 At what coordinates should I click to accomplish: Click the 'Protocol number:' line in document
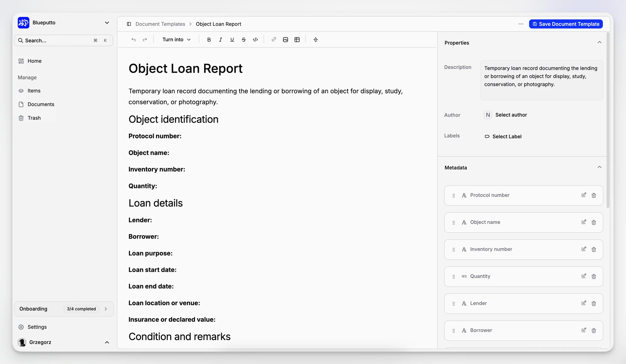pyautogui.click(x=155, y=136)
